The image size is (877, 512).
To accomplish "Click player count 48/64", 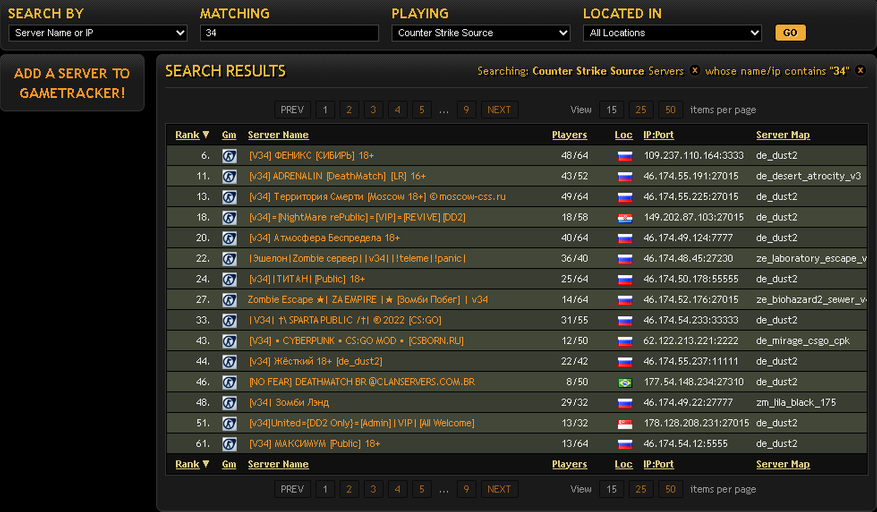I will pyautogui.click(x=574, y=156).
